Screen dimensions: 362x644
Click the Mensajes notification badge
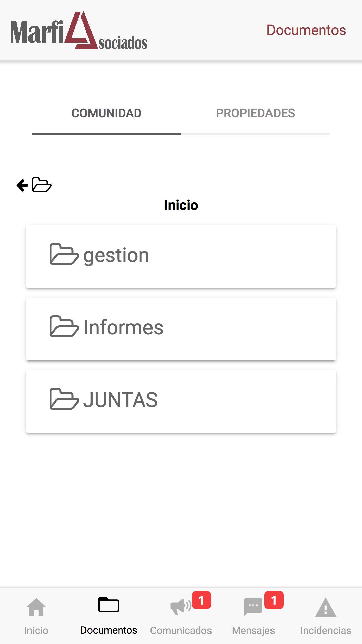coord(274,600)
